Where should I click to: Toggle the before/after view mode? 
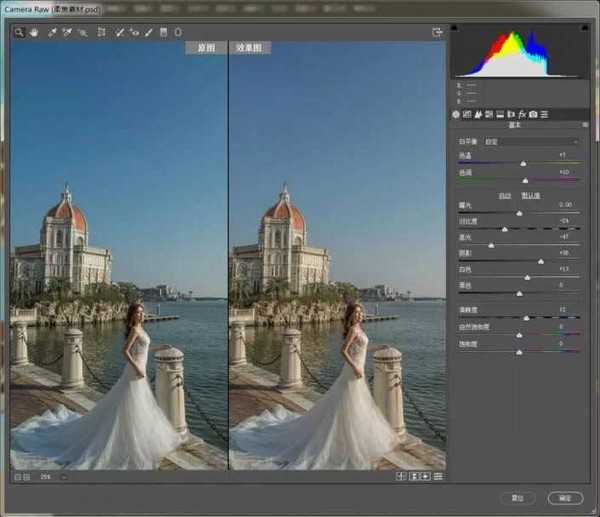tap(401, 476)
